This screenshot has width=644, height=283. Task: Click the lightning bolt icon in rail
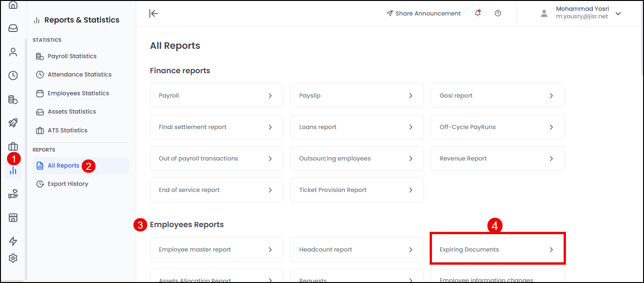click(x=13, y=241)
